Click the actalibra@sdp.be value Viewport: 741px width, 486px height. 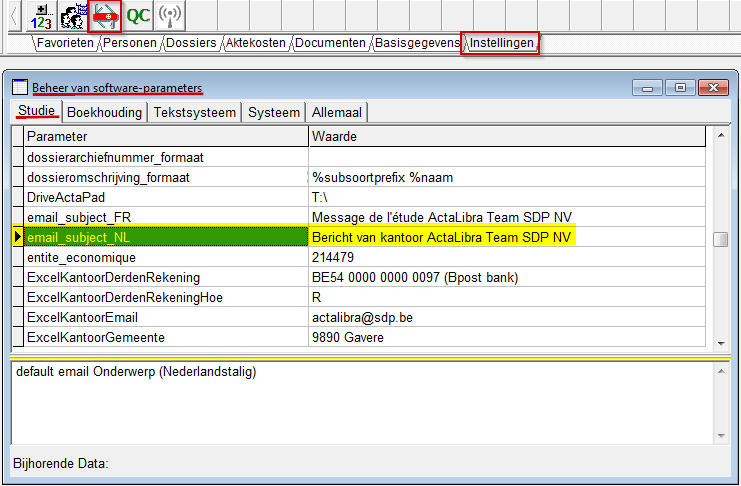(507, 317)
